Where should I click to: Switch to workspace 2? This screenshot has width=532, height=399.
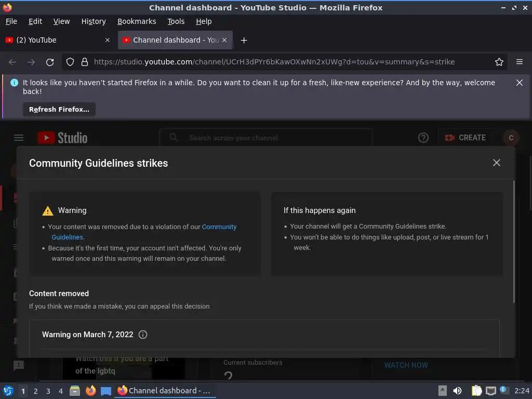click(x=36, y=391)
